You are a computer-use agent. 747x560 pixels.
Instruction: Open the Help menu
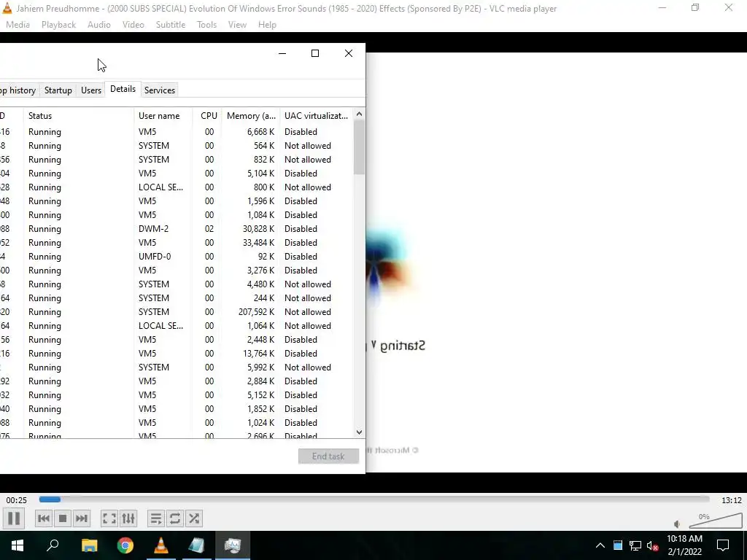coord(267,25)
